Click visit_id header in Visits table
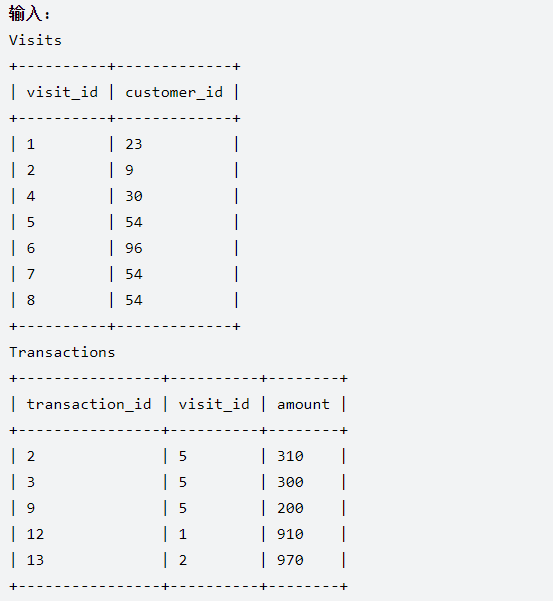 [x=62, y=92]
